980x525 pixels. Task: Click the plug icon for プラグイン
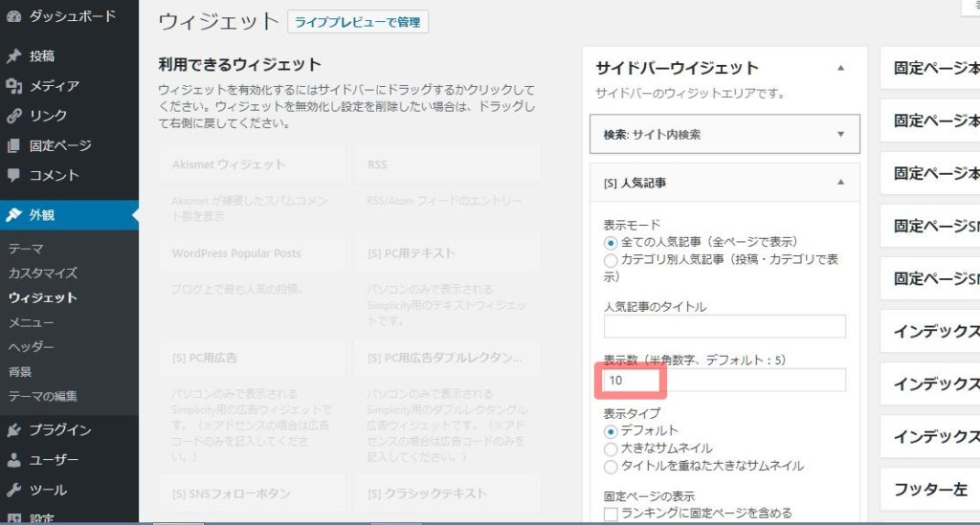13,430
